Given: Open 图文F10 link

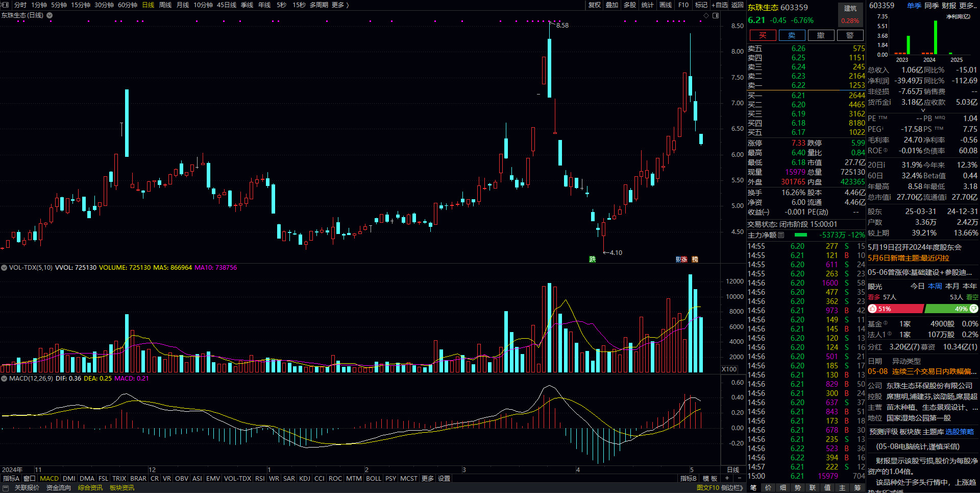Looking at the screenshot, I should click(707, 488).
